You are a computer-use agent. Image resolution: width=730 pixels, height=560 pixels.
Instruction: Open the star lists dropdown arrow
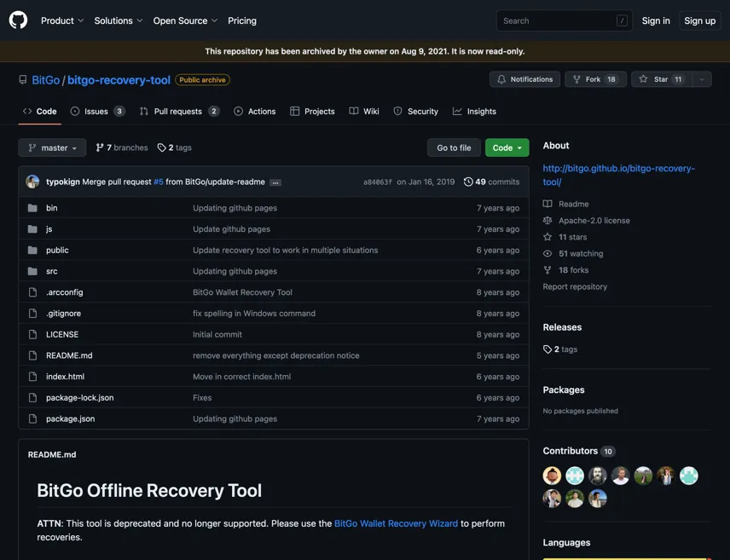[x=702, y=79]
